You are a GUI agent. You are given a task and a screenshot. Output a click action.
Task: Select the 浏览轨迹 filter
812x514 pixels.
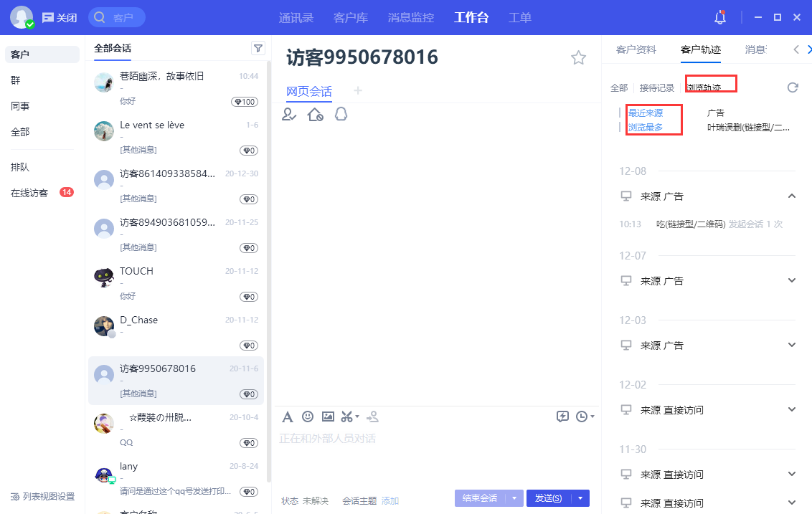coord(704,87)
